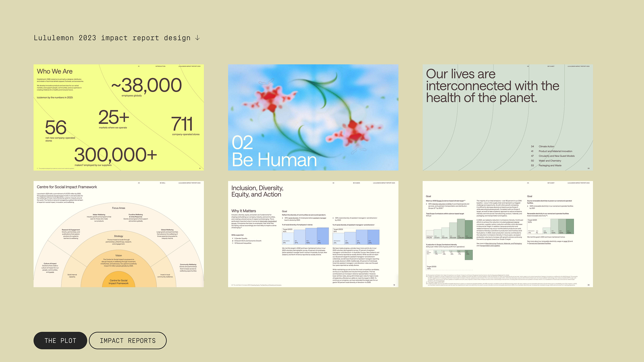The image size is (644, 362).
Task: Click the blue racial diversity in stores chart
Action: pos(305,236)
